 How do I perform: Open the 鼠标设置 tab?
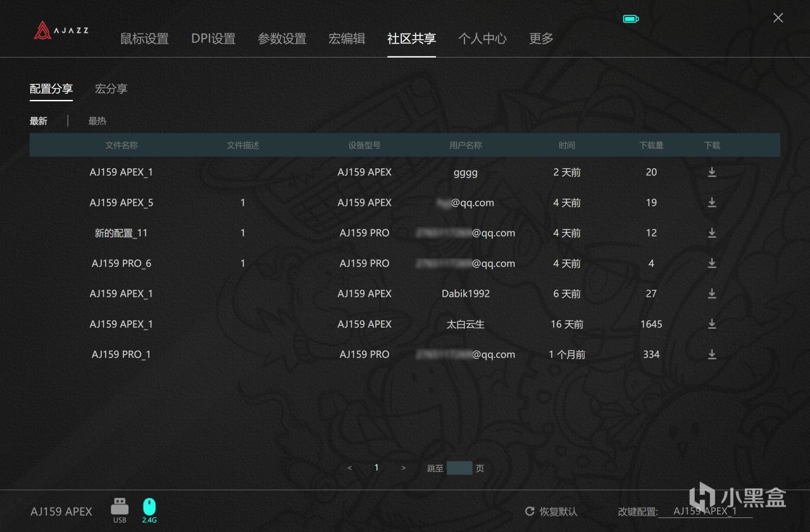click(144, 39)
